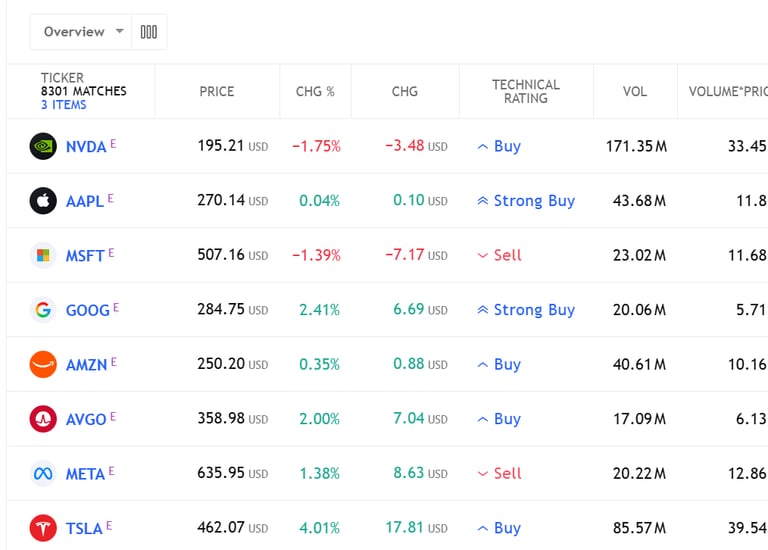Open the GOOG ticker link
This screenshot has height=550, width=768.
[x=87, y=310]
